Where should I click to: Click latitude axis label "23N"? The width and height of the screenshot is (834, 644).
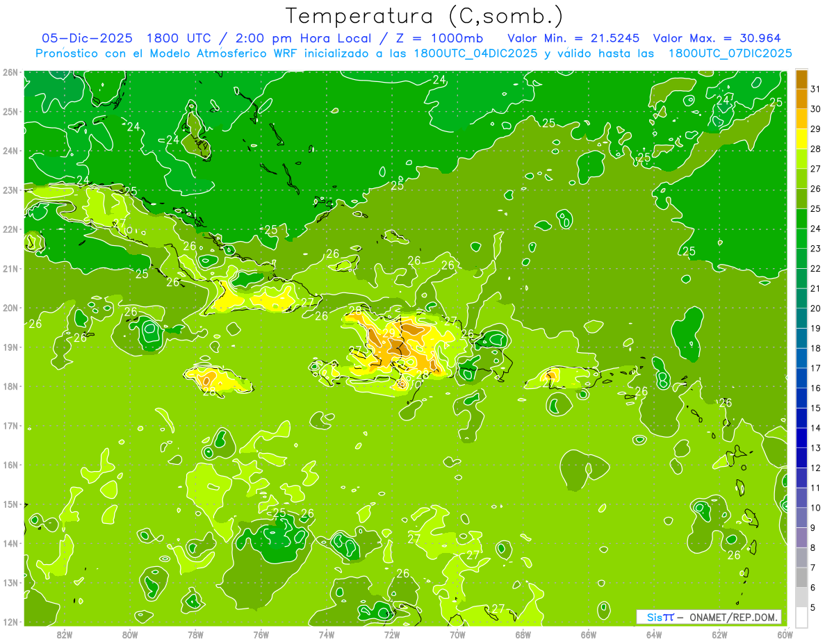pyautogui.click(x=10, y=190)
